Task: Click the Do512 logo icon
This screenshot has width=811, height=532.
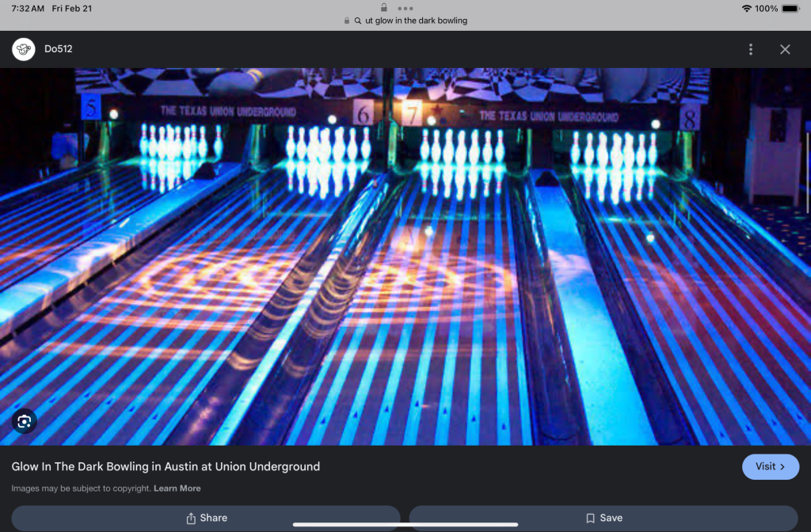Action: pos(24,49)
